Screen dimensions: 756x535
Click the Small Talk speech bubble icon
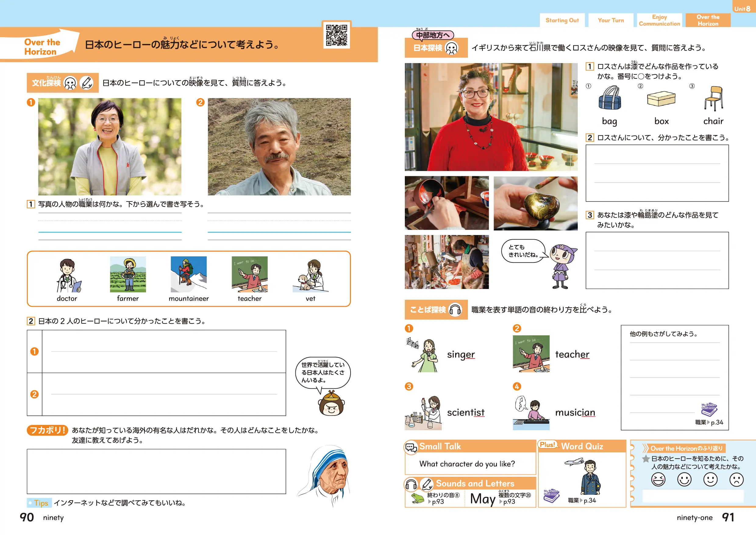(x=411, y=447)
